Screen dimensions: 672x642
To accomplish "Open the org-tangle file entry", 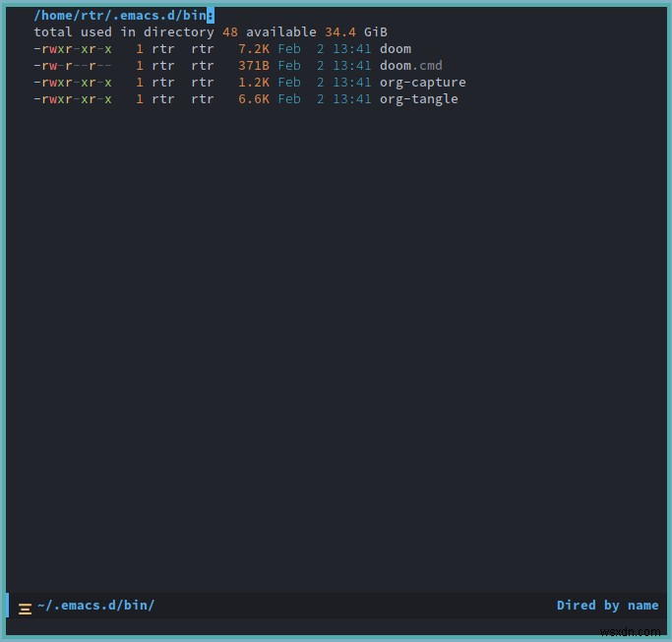I will (419, 99).
